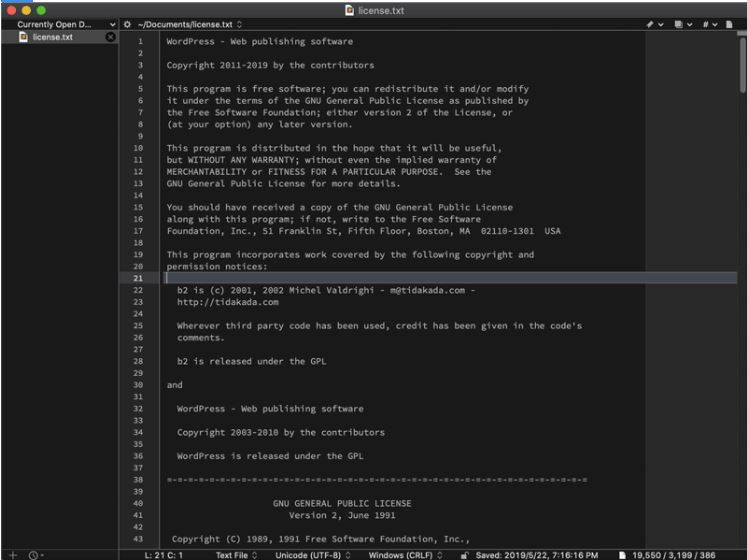The width and height of the screenshot is (747, 560).
Task: Close license.txt in the sidebar list
Action: click(x=111, y=37)
